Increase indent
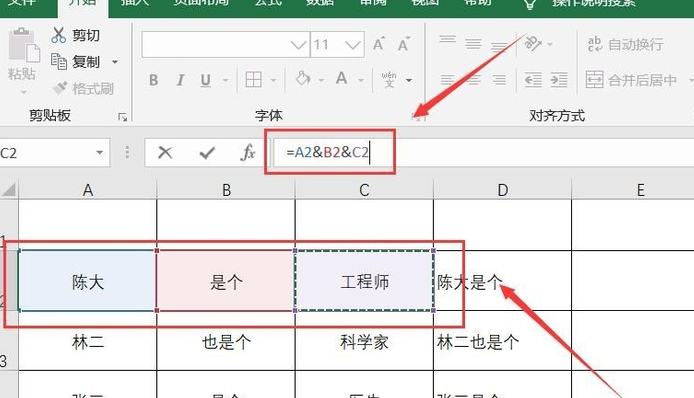This screenshot has width=694, height=398. 559,80
